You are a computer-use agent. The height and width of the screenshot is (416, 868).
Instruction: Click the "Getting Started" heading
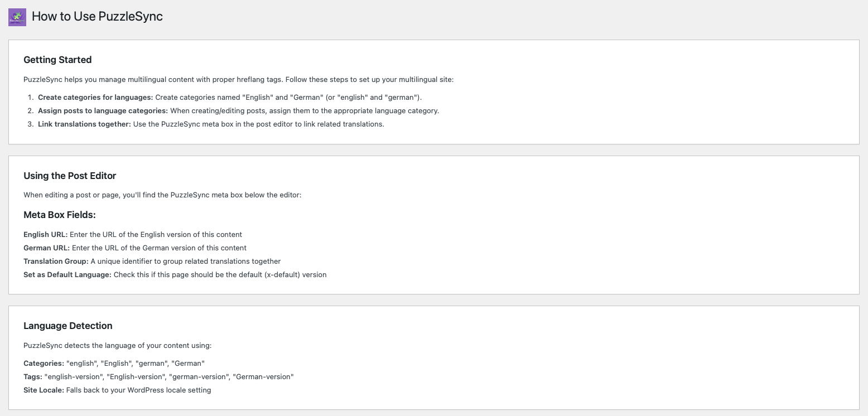click(x=57, y=60)
